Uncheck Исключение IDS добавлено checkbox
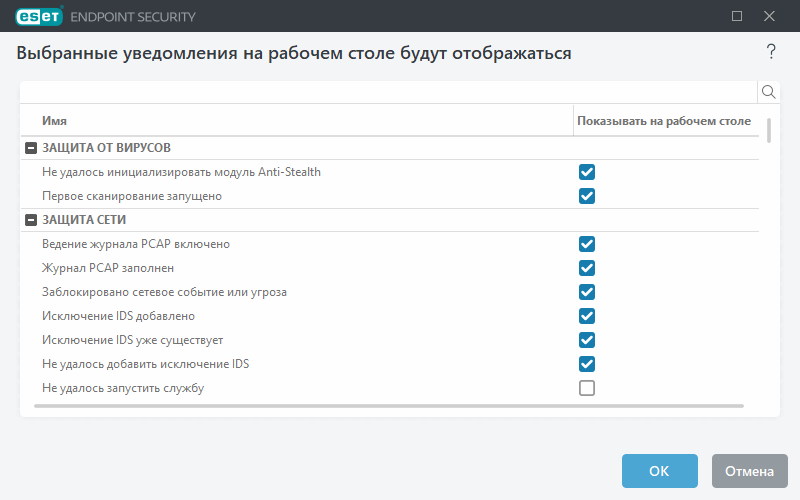 [x=587, y=316]
